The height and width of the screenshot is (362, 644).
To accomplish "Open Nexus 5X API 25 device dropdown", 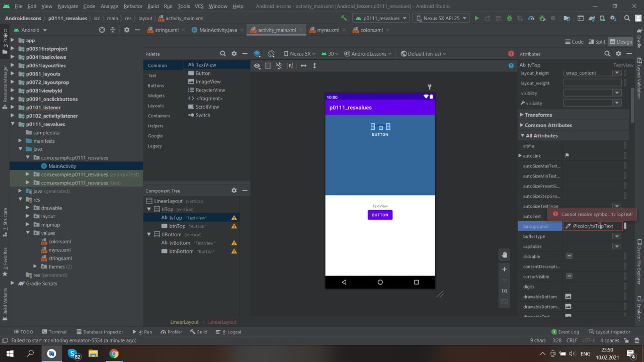I will [x=441, y=18].
